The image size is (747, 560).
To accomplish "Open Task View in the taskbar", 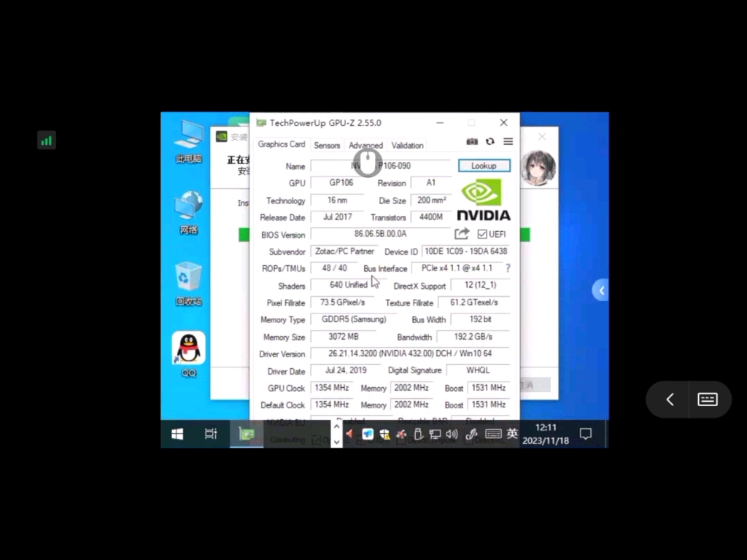I will [x=211, y=434].
